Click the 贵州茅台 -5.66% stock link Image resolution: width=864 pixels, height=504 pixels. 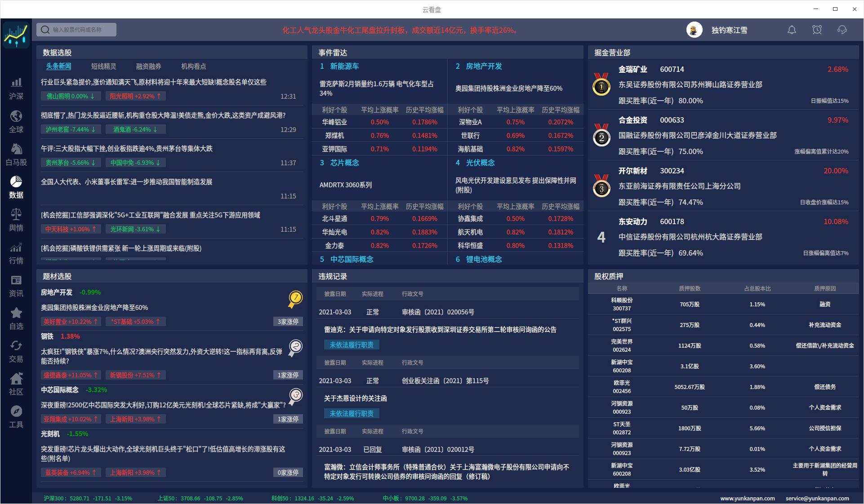click(70, 163)
